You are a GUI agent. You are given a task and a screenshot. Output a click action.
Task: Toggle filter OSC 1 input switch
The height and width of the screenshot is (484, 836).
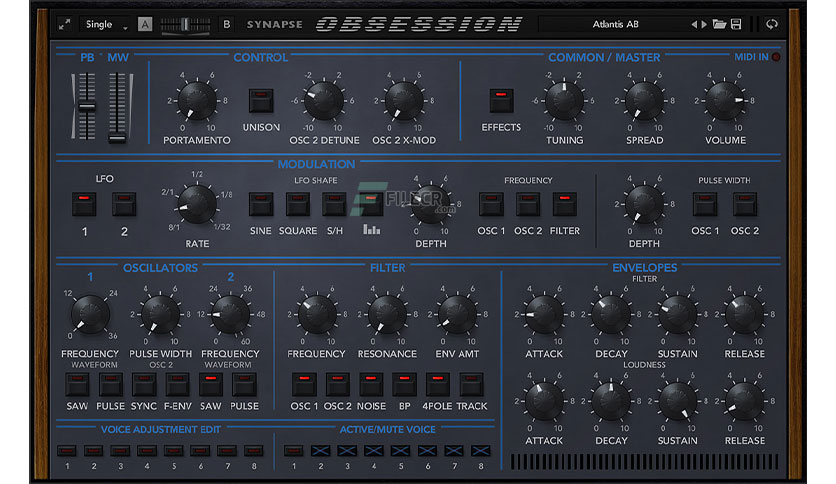point(304,384)
